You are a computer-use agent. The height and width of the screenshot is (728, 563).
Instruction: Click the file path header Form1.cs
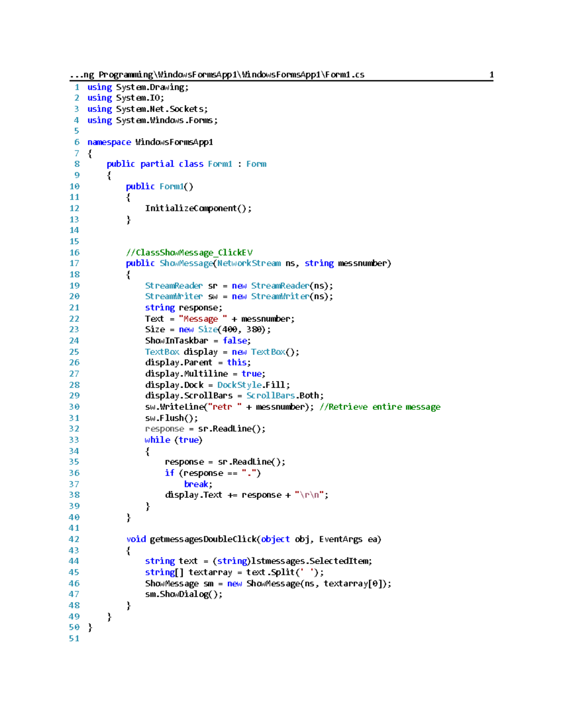(217, 75)
